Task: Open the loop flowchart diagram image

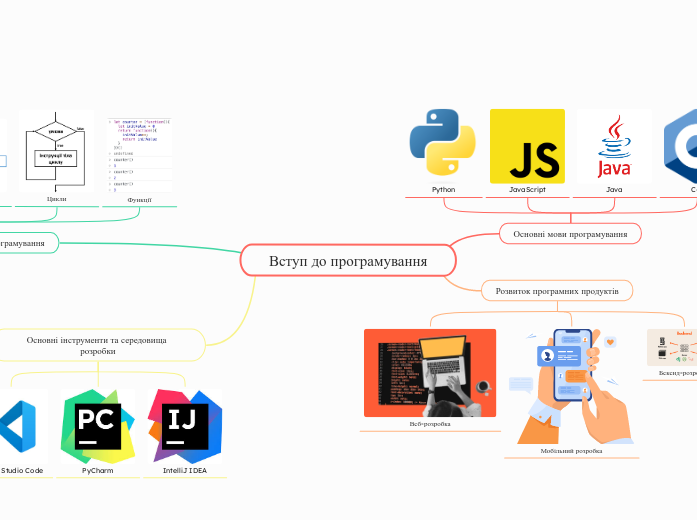Action: [x=56, y=151]
